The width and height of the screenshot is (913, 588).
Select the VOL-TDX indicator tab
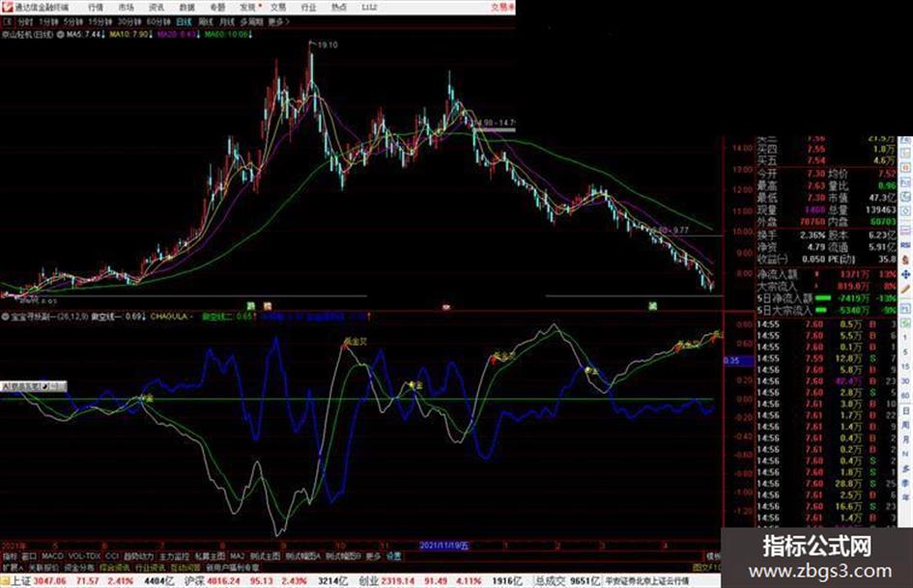(x=84, y=556)
